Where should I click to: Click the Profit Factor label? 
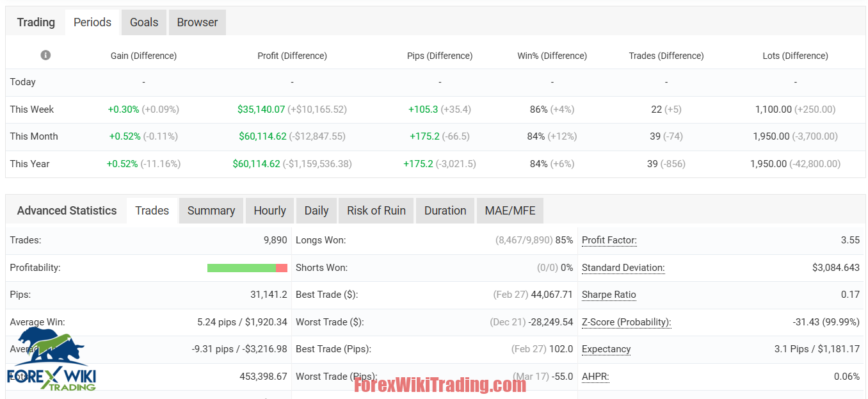[609, 240]
